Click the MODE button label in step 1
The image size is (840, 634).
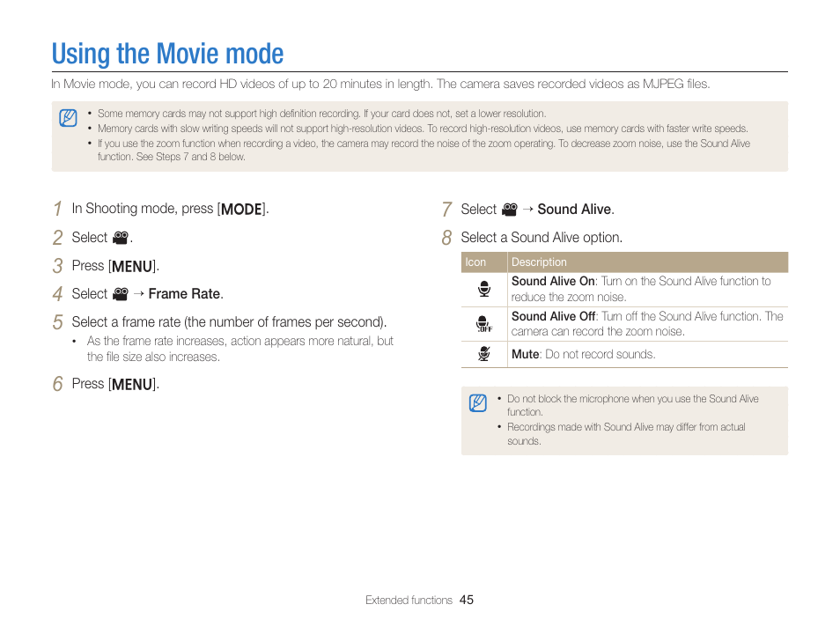241,209
